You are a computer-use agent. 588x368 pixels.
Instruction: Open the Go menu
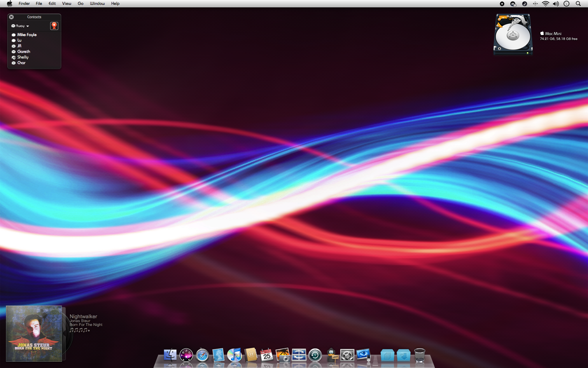(80, 4)
